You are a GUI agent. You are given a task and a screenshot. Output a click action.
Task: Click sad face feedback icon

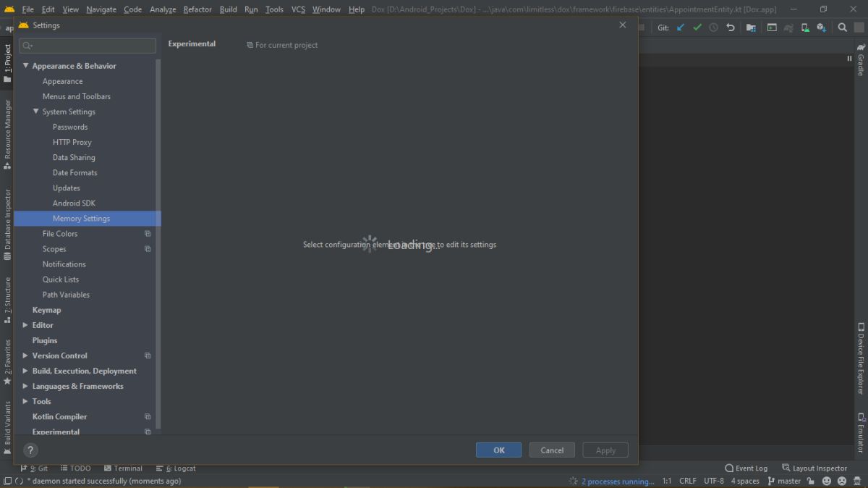843,481
